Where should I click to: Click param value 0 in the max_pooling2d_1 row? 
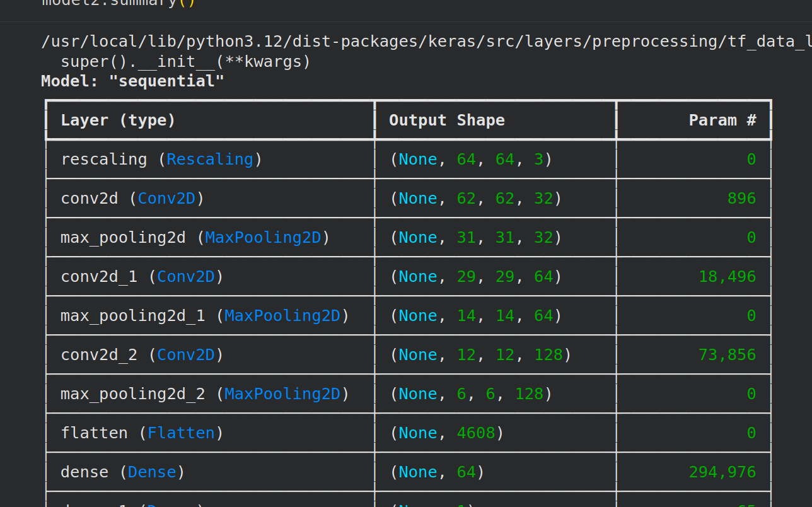tap(751, 316)
